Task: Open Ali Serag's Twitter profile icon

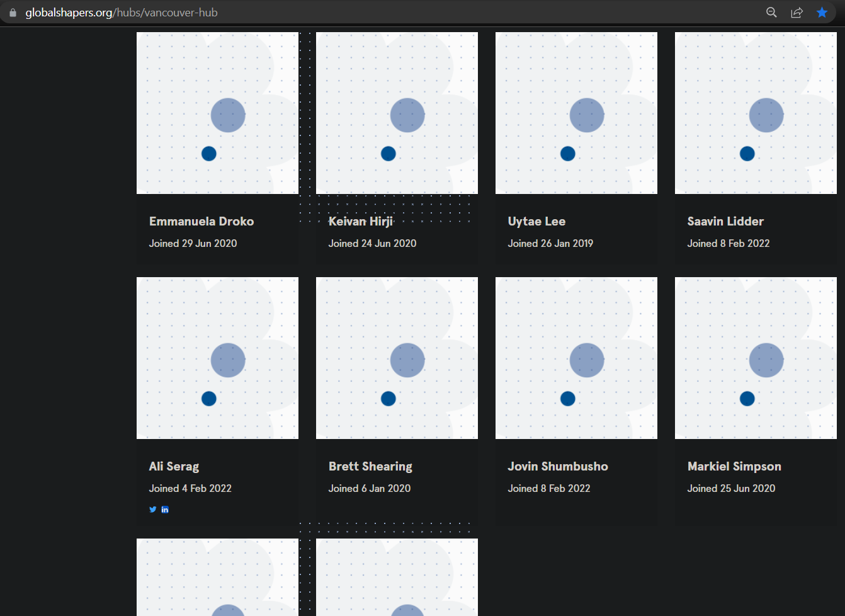Action: (153, 510)
